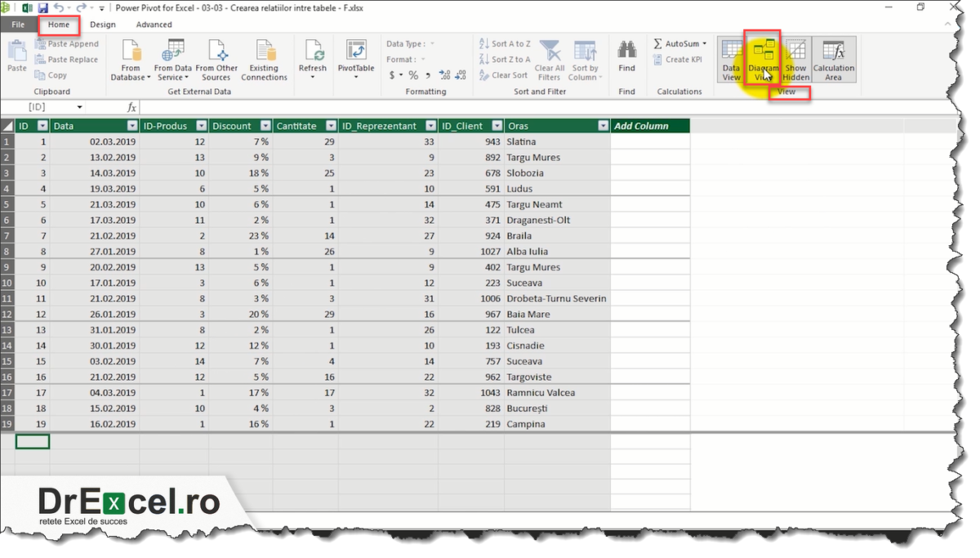Click Paste Append

click(x=69, y=43)
